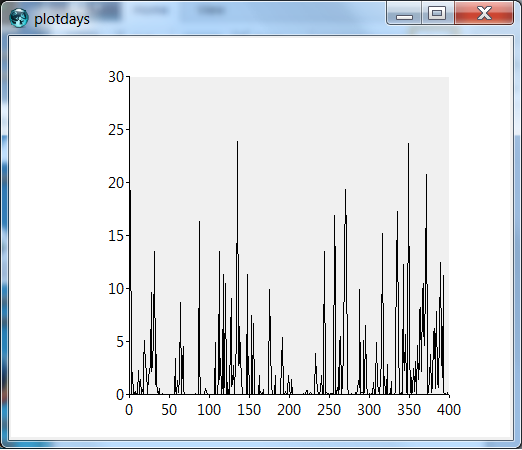The image size is (522, 450).
Task: Click the y-axis label 15
Action: [x=116, y=236]
